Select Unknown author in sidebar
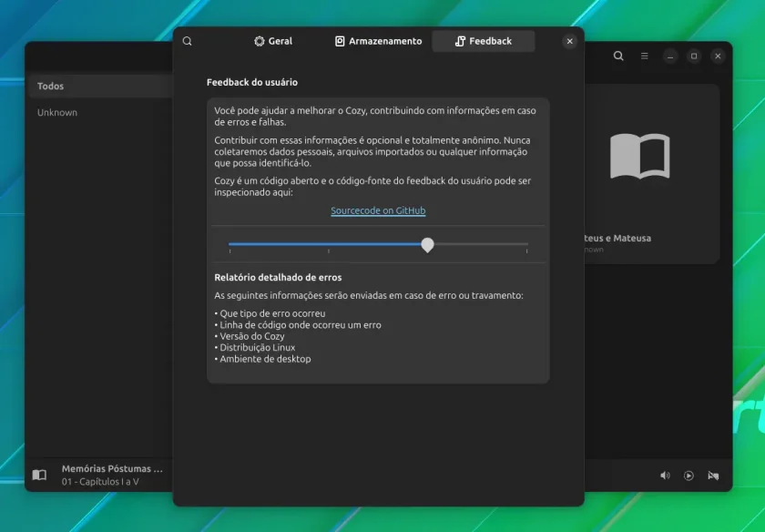Screen dimensions: 765x532 pos(100,112)
